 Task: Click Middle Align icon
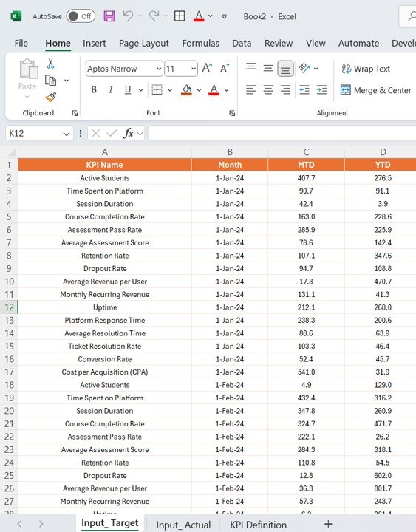tap(268, 68)
